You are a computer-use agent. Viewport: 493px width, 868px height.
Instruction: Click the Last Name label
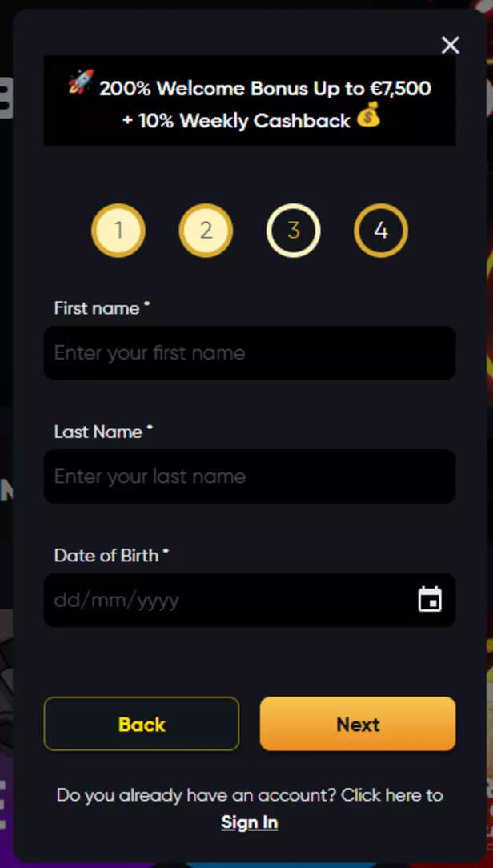tap(98, 432)
